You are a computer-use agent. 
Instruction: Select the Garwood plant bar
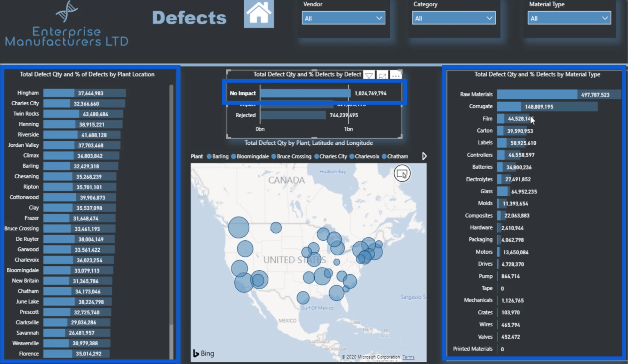click(x=78, y=250)
